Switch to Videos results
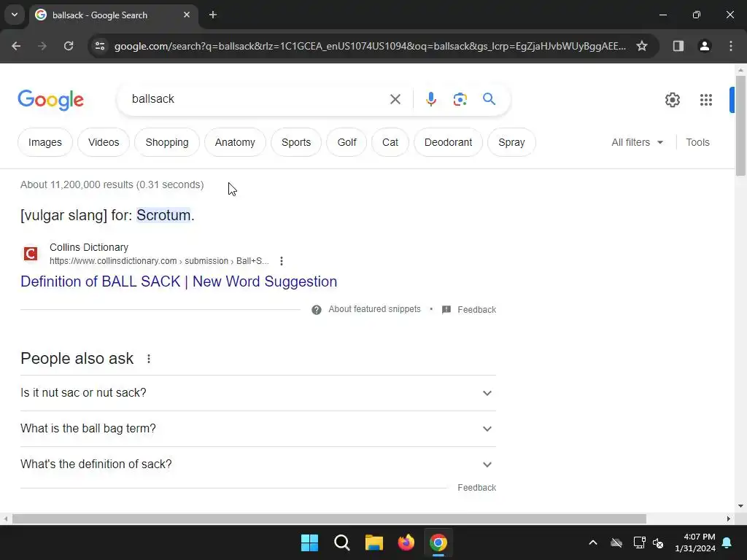747x560 pixels. click(x=104, y=142)
